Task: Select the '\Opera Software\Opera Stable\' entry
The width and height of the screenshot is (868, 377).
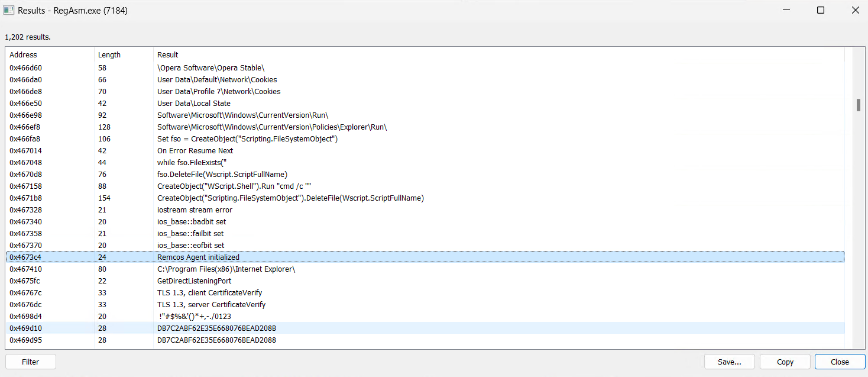Action: click(210, 67)
